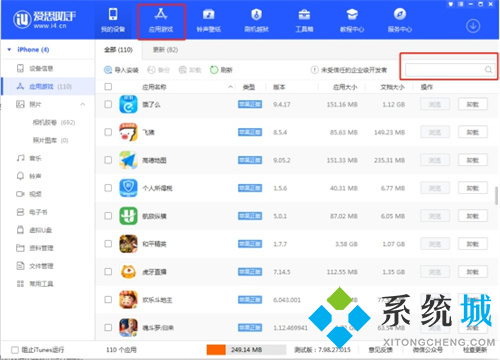Switch to the 更新 (82) tab
The width and height of the screenshot is (500, 360).
tap(165, 50)
